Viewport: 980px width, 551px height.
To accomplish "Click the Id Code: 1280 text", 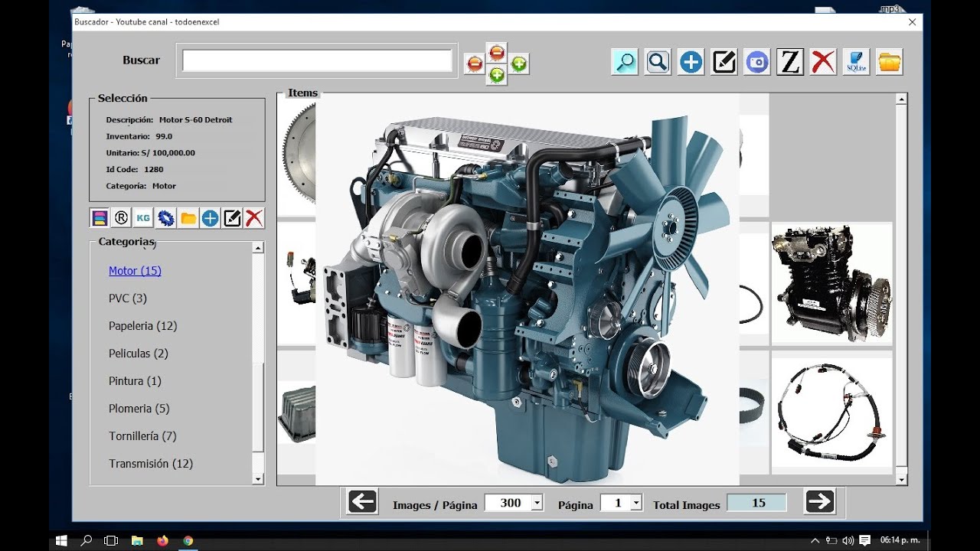I will click(135, 170).
